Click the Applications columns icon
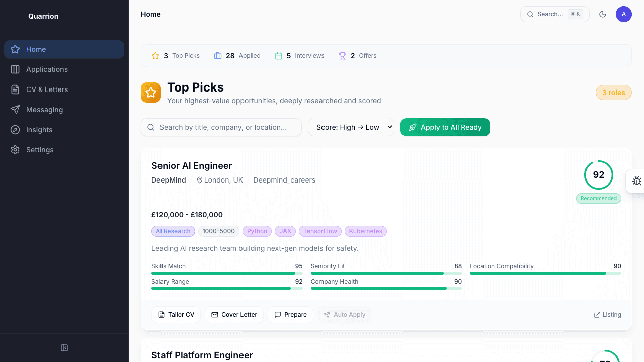This screenshot has height=362, width=644. [15, 69]
